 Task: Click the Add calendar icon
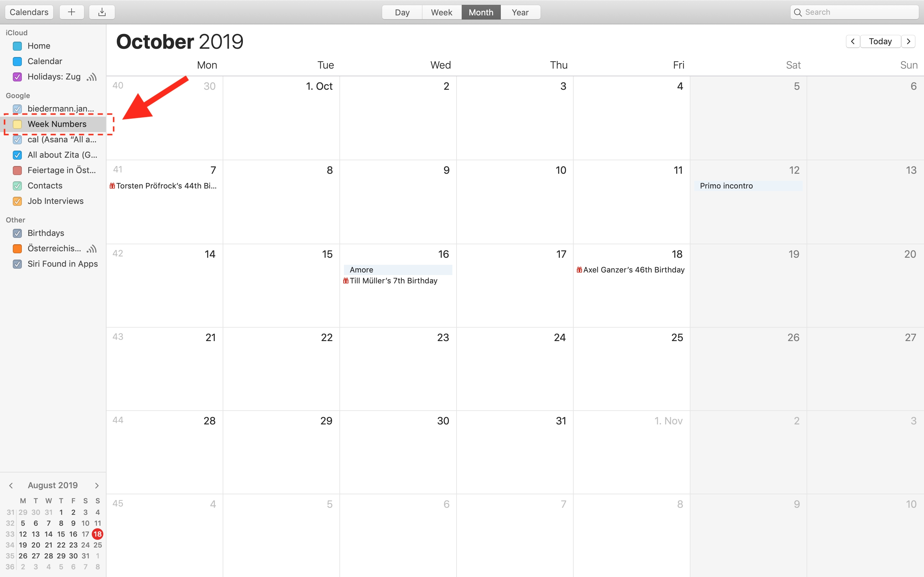72,12
